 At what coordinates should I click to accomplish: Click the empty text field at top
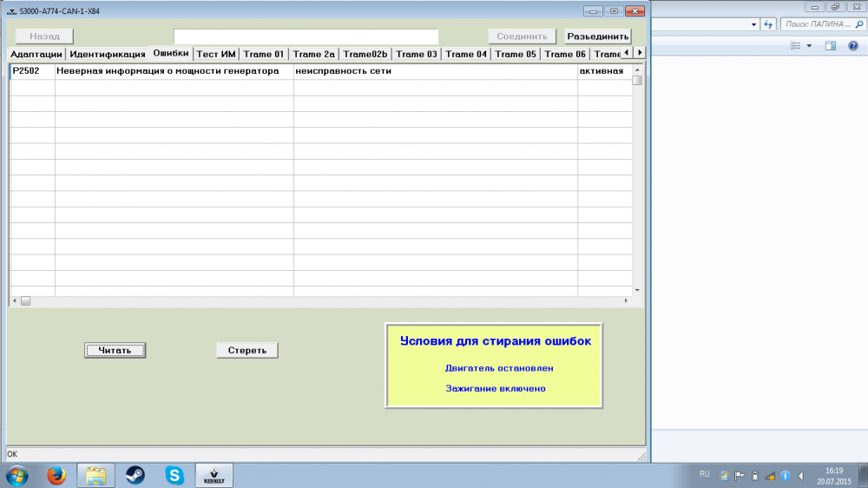click(x=306, y=36)
